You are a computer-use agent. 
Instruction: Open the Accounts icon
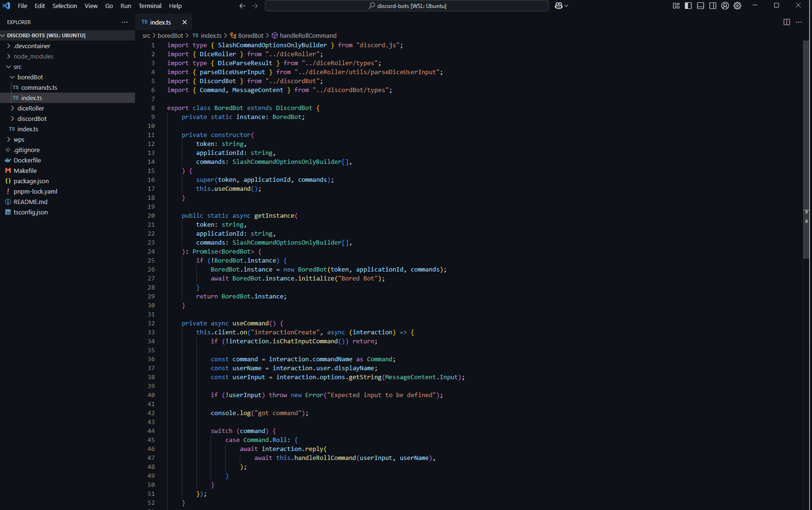coord(725,6)
